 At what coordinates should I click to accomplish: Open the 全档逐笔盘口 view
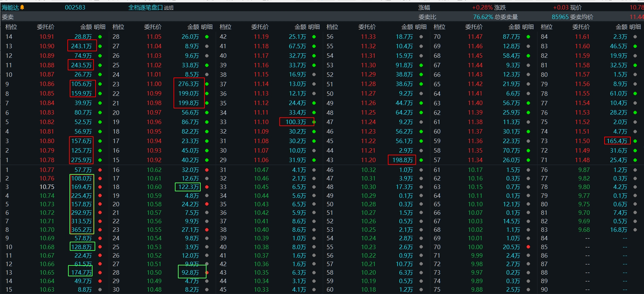pos(145,7)
